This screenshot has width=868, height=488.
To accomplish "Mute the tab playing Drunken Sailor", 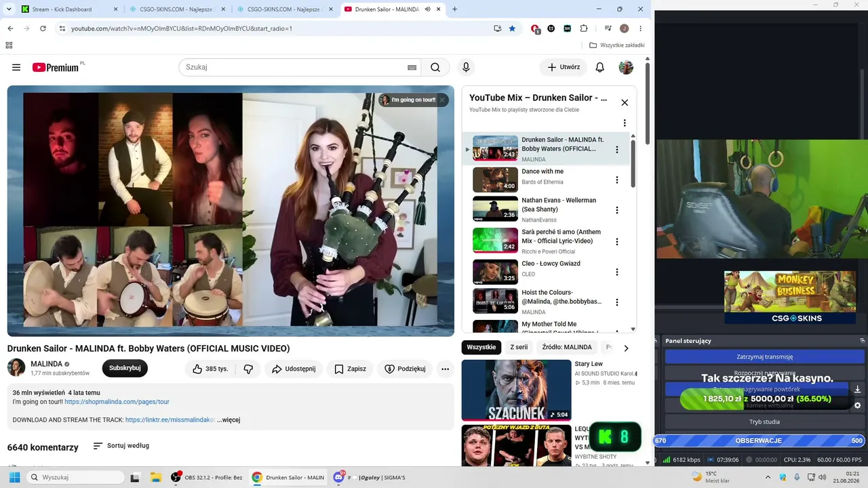I will pos(428,9).
